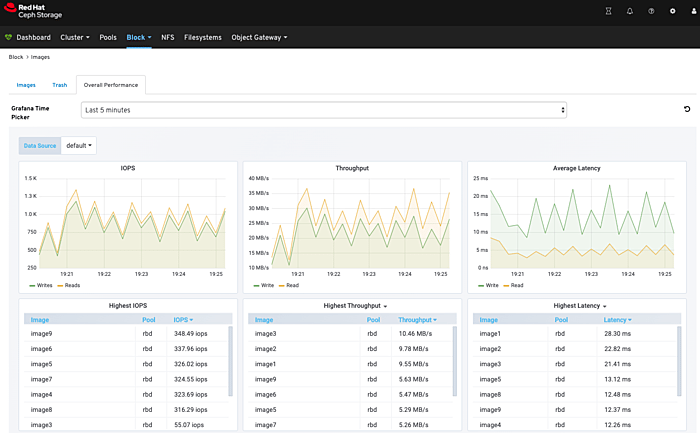This screenshot has height=433, width=700.
Task: Open the Object Gateway menu
Action: click(x=259, y=38)
